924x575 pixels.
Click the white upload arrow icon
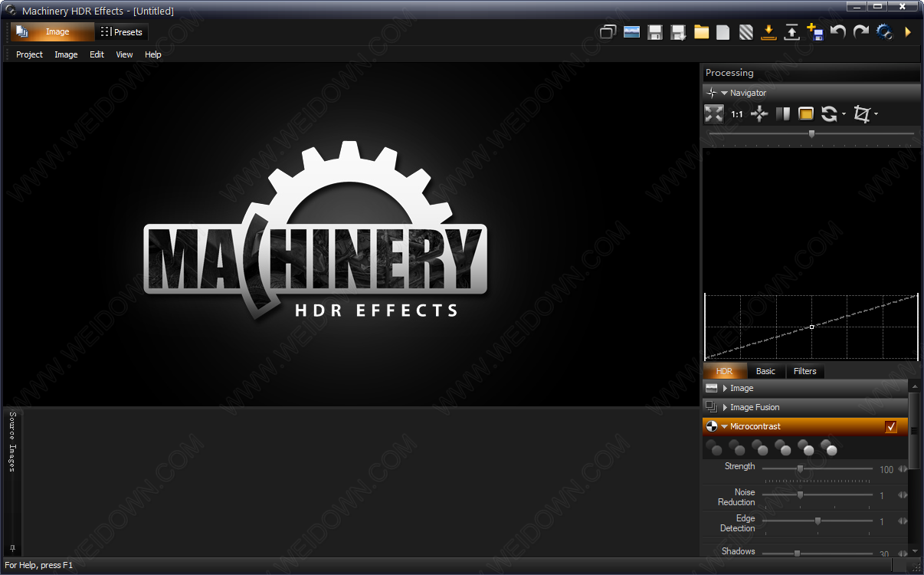[791, 32]
